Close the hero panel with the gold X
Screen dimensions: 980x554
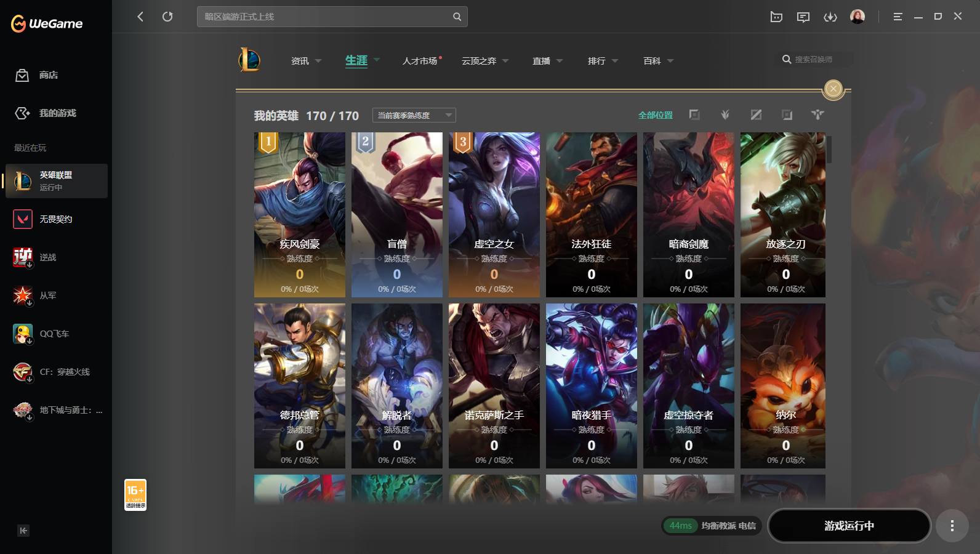833,89
